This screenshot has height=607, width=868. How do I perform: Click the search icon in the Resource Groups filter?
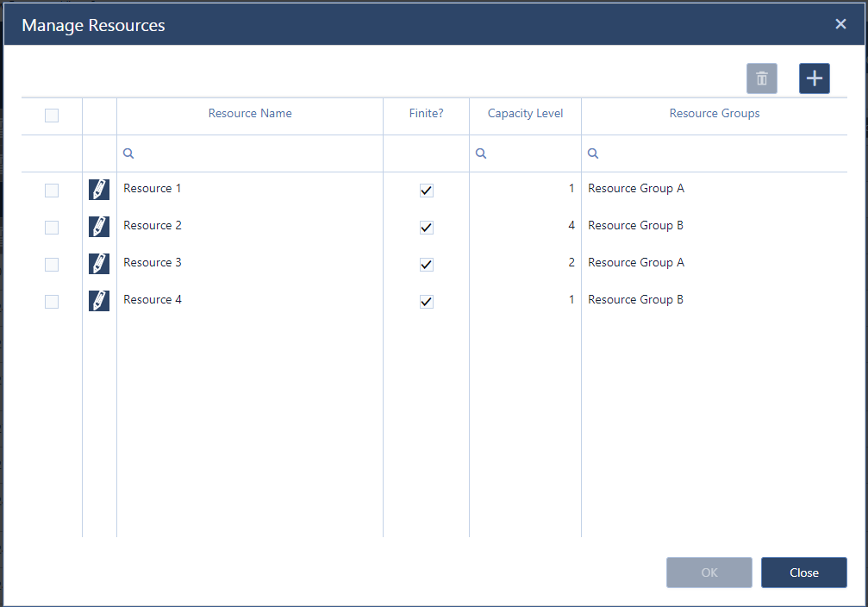592,153
